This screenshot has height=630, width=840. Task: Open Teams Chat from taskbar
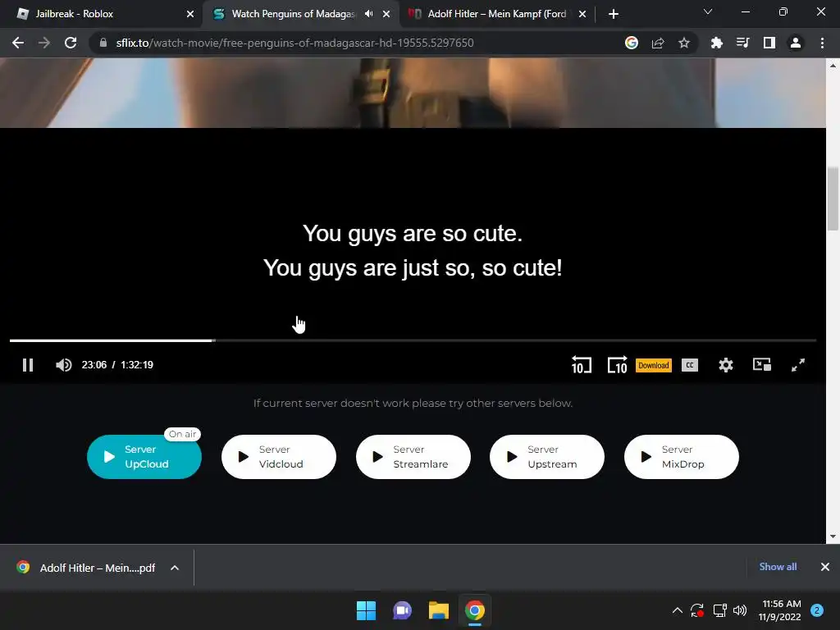402,610
